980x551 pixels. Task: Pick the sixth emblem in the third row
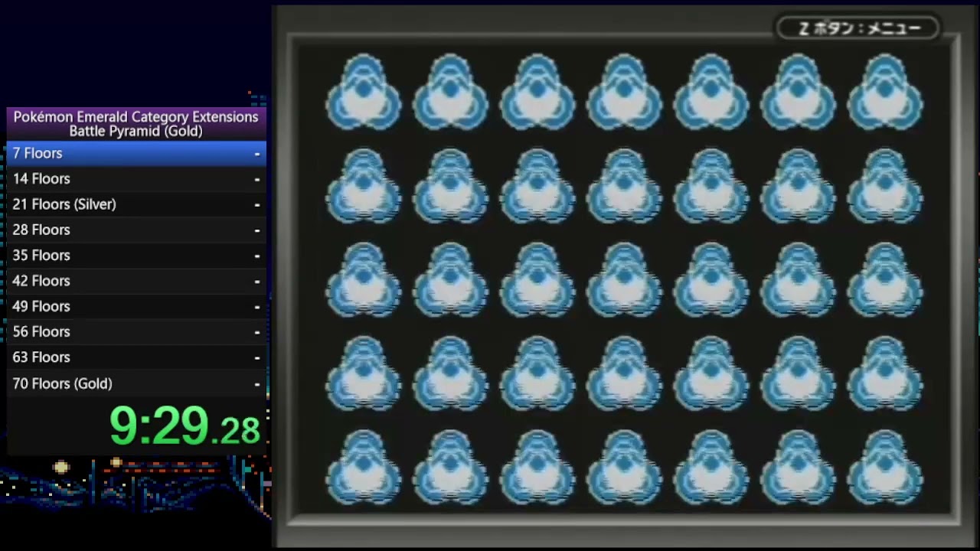coord(798,280)
